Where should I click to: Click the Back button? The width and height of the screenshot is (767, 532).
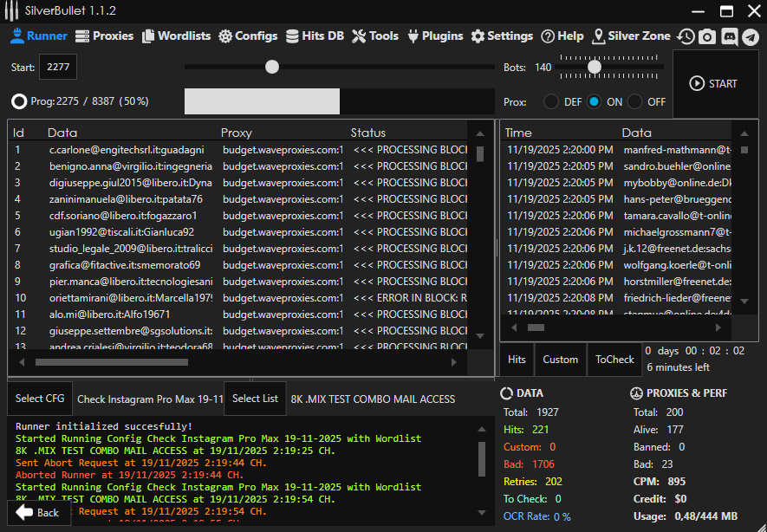39,512
